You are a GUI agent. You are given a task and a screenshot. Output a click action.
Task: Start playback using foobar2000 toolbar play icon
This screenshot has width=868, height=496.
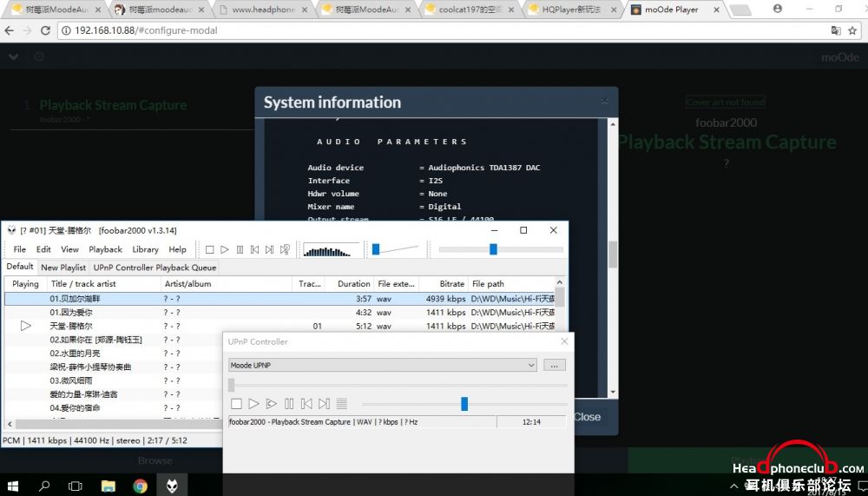pyautogui.click(x=225, y=250)
